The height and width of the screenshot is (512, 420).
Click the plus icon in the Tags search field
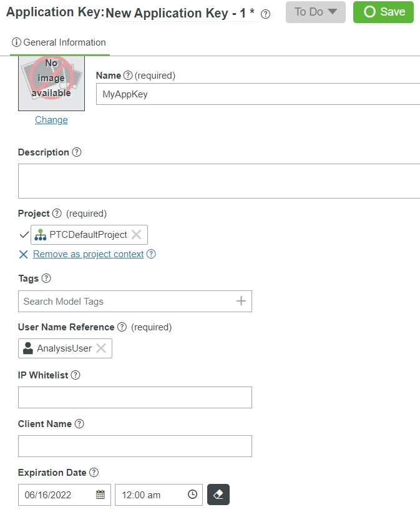coord(241,301)
